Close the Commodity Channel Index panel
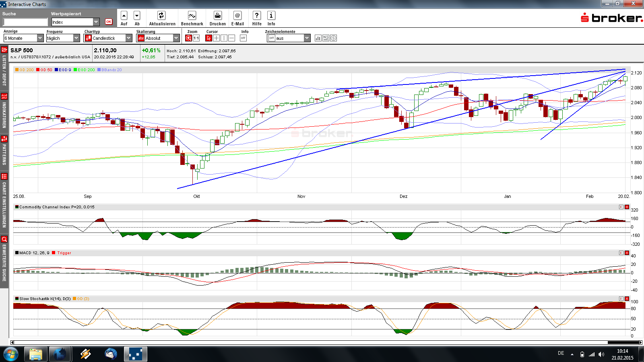 627,207
